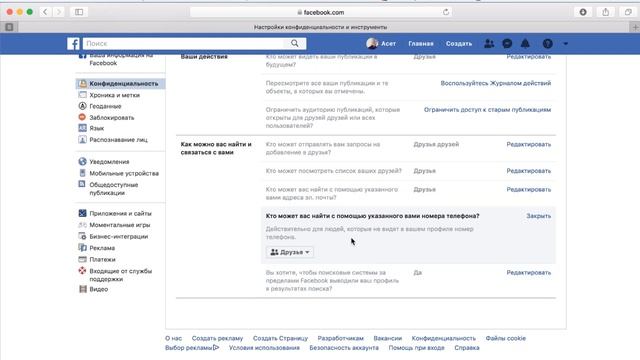This screenshot has width=640, height=360.
Task: Click the Распознавание лиц icon
Action: tap(82, 140)
